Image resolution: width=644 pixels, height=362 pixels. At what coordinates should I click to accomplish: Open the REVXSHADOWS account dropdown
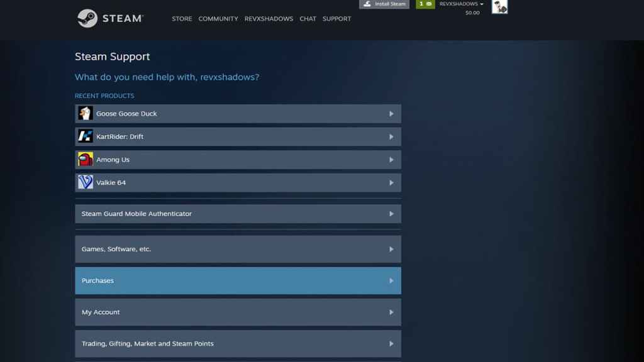(x=461, y=4)
